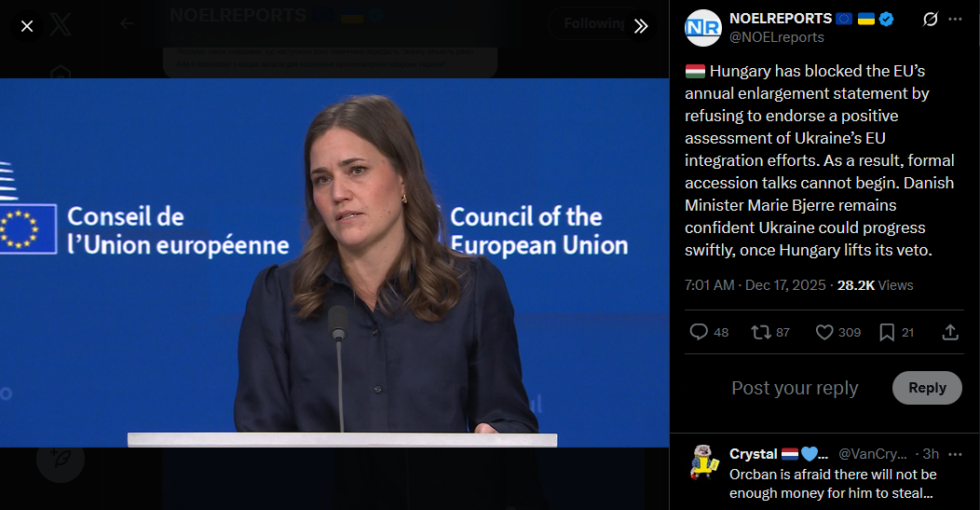Click the press conference image
This screenshot has width=980, height=510.
pyautogui.click(x=334, y=263)
